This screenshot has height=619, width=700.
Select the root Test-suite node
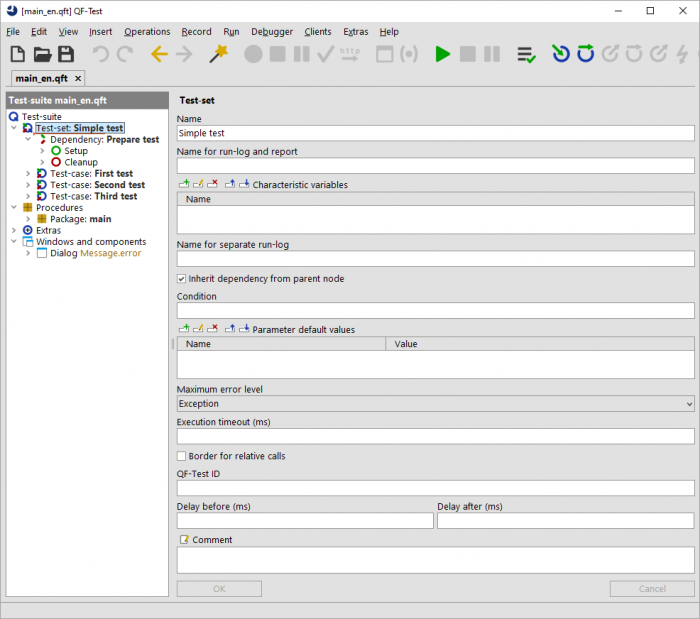tap(42, 116)
